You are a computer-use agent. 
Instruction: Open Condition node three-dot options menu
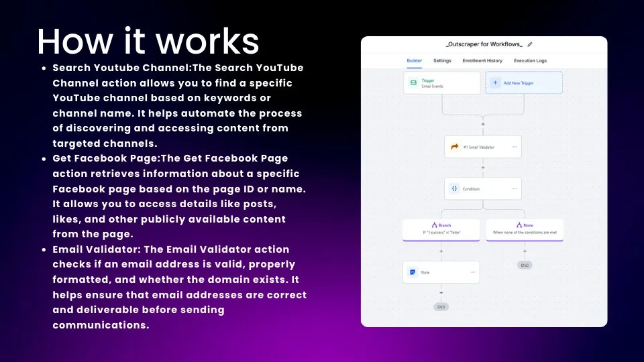click(x=515, y=189)
